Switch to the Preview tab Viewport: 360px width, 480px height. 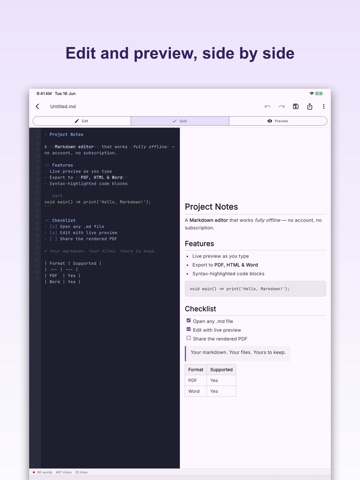278,121
